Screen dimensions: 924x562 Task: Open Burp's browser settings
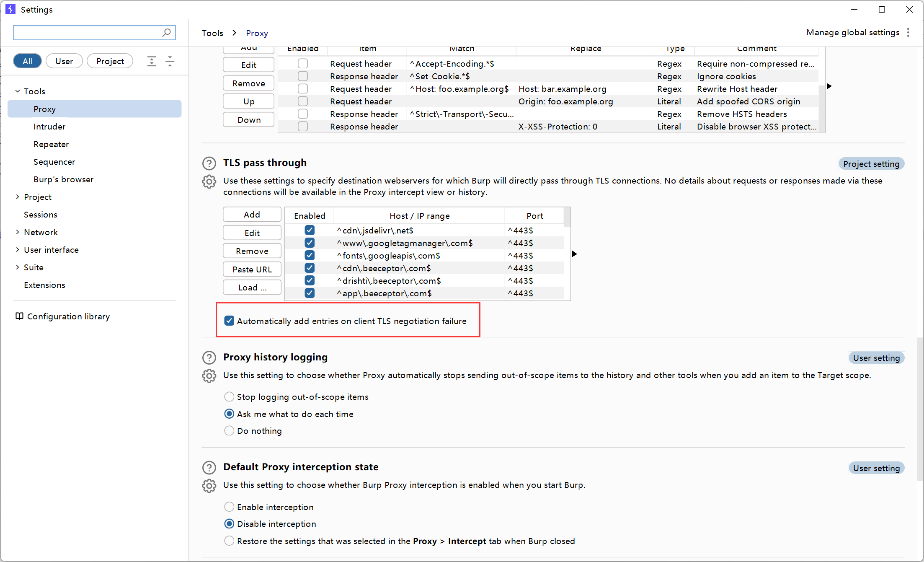pyautogui.click(x=64, y=179)
